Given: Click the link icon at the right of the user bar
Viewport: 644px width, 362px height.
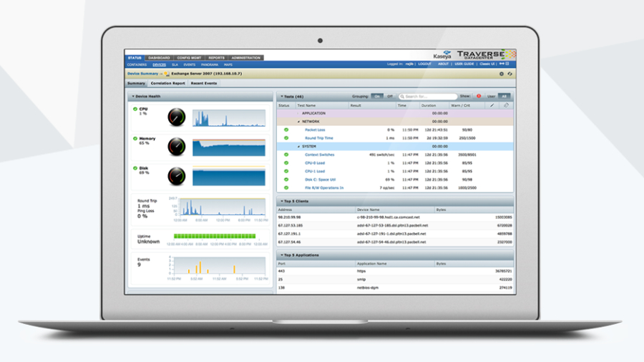Looking at the screenshot, I should point(502,64).
